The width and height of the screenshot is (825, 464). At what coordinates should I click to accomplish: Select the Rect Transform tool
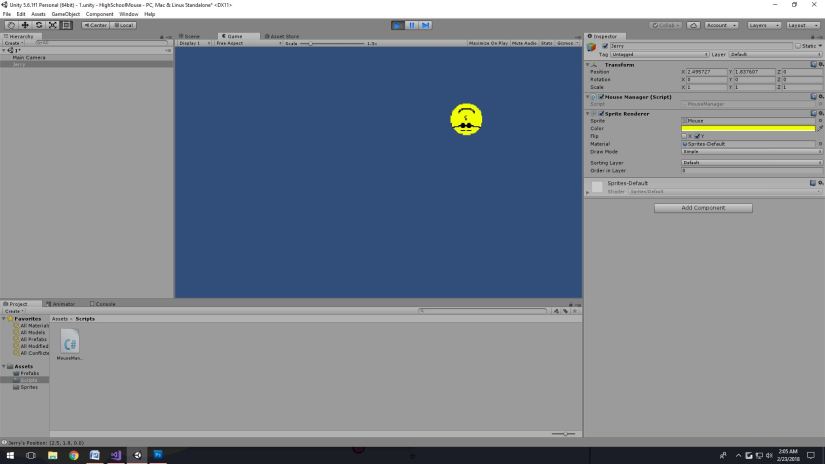[67, 25]
